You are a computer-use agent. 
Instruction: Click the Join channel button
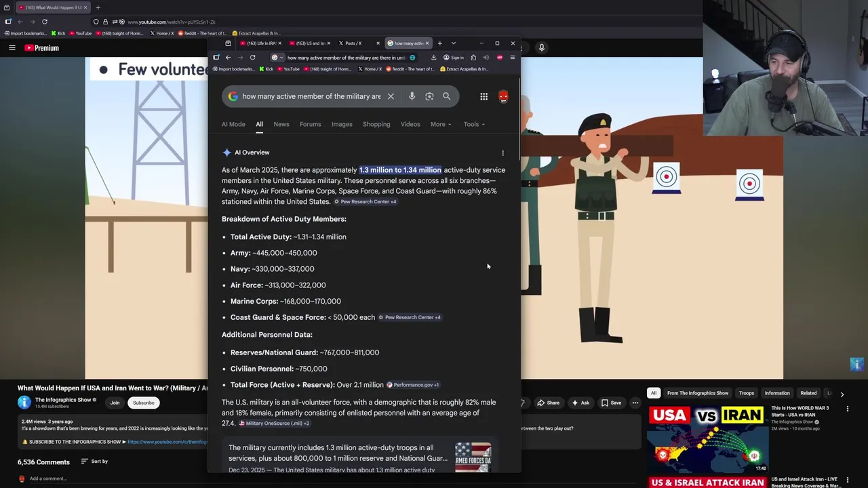pos(115,403)
